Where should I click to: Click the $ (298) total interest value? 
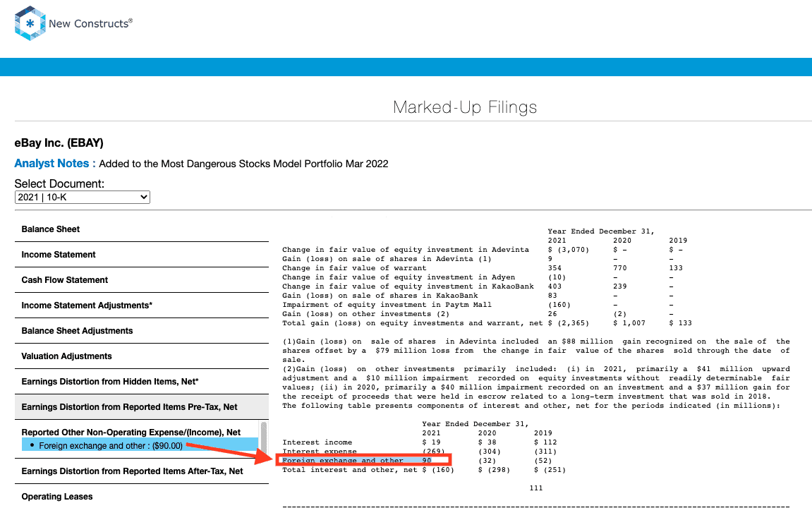pyautogui.click(x=494, y=470)
